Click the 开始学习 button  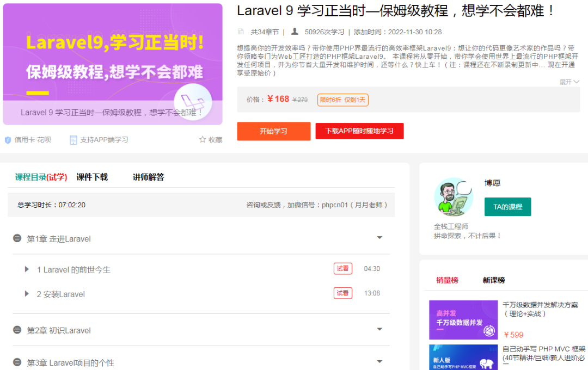click(x=274, y=131)
